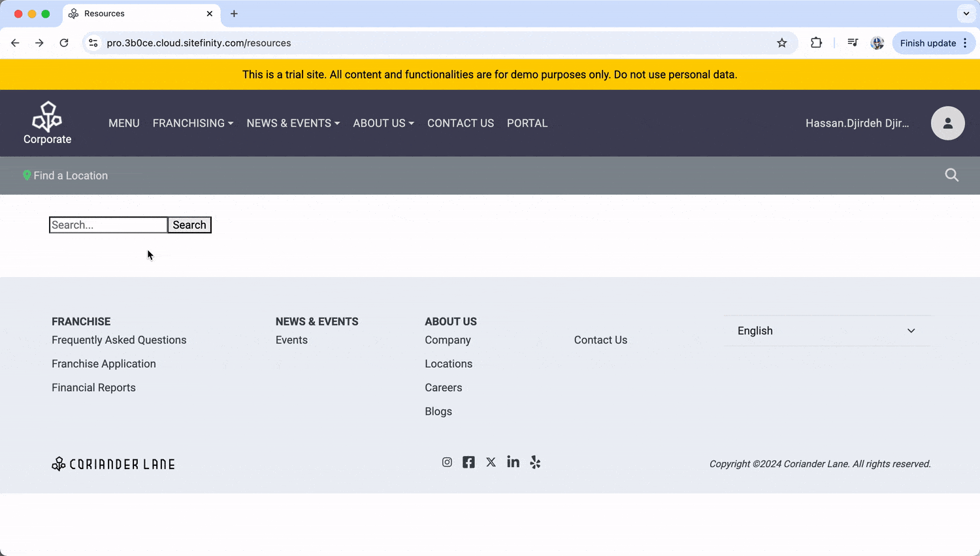Open the browser extensions puzzle icon
Viewport: 980px width, 556px height.
816,43
